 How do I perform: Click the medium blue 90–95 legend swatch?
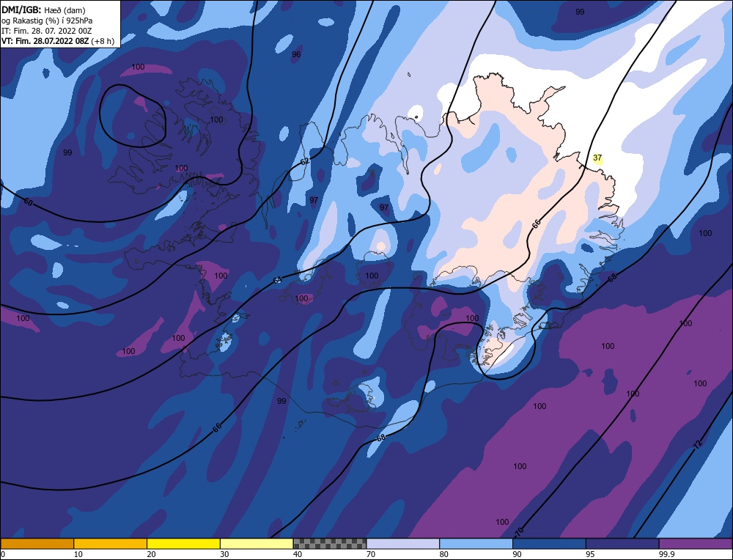(x=549, y=544)
